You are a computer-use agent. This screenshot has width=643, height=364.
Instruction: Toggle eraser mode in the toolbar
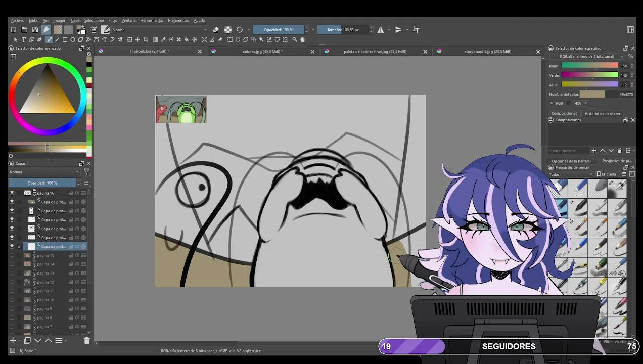(216, 30)
